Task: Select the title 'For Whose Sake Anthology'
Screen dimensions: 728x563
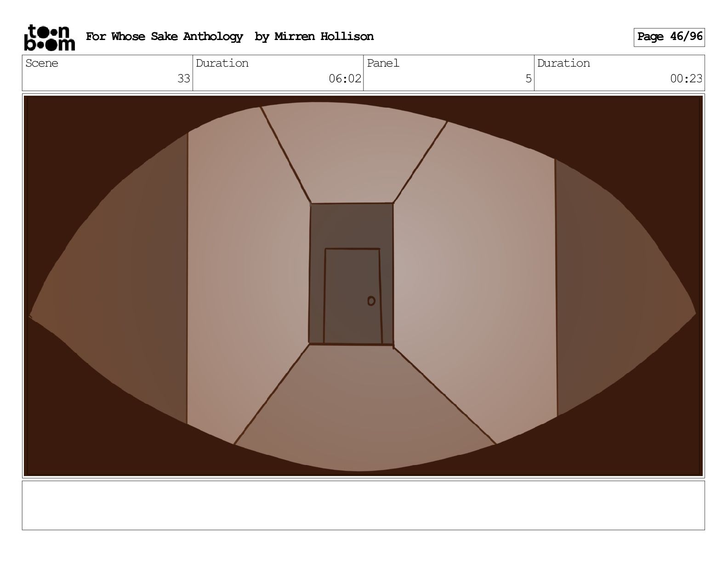Action: [x=164, y=36]
